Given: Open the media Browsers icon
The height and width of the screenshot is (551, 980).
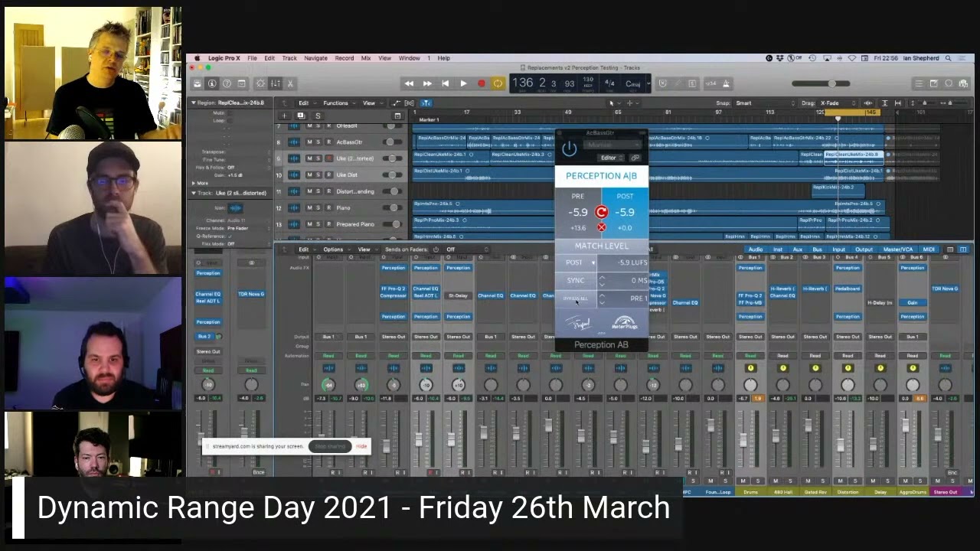Looking at the screenshot, I should pos(963,83).
